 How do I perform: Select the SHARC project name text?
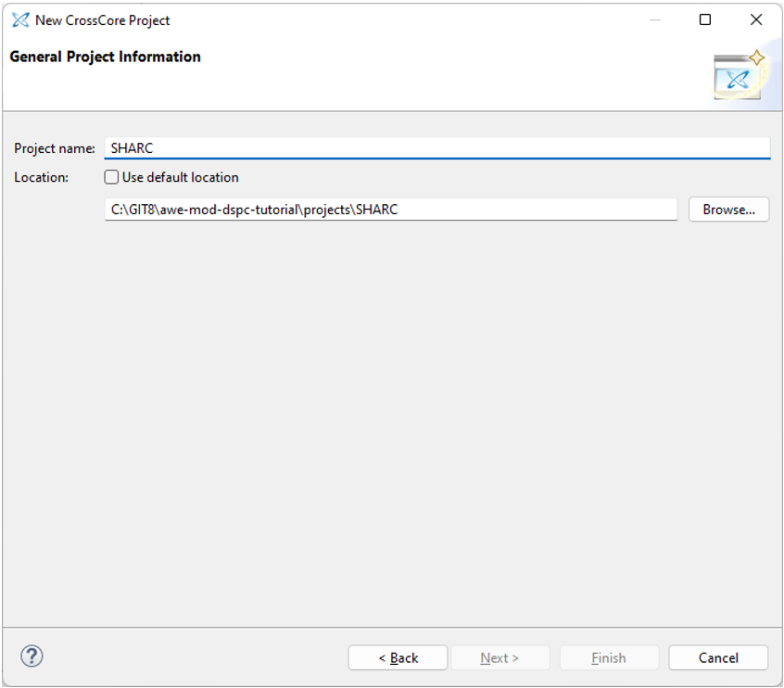click(130, 146)
